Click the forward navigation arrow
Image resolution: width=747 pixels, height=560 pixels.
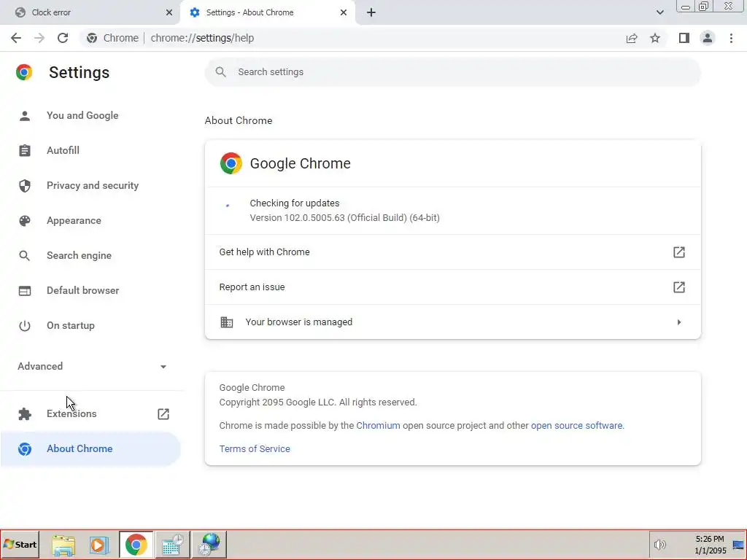39,38
